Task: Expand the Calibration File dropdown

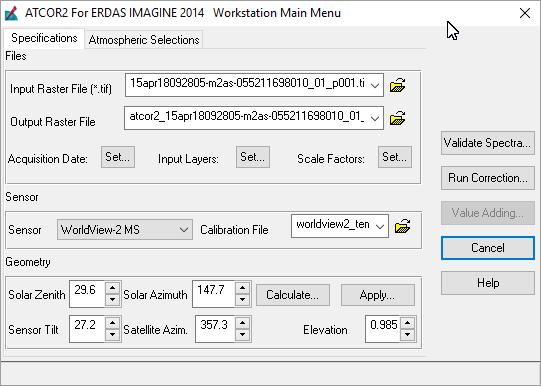Action: (380, 226)
